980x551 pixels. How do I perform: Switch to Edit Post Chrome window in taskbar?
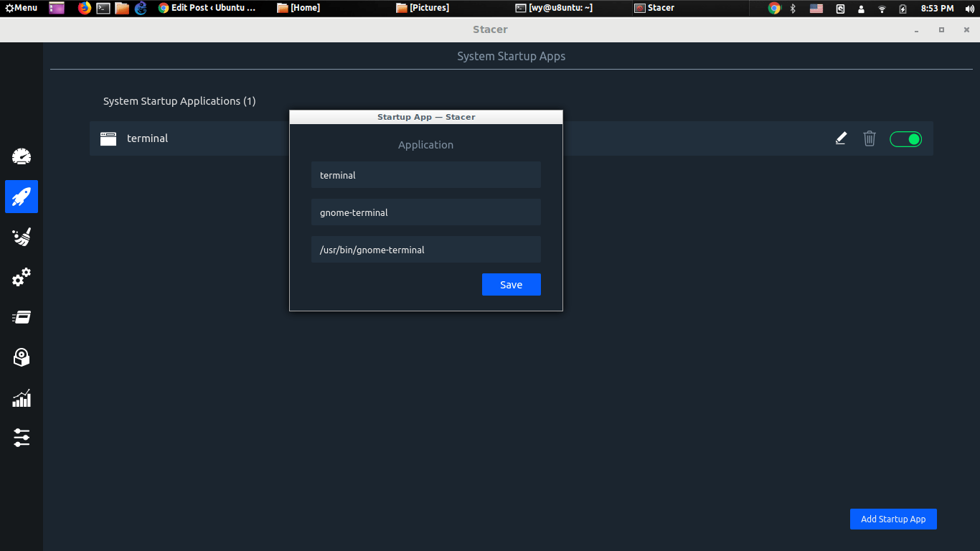tap(207, 8)
